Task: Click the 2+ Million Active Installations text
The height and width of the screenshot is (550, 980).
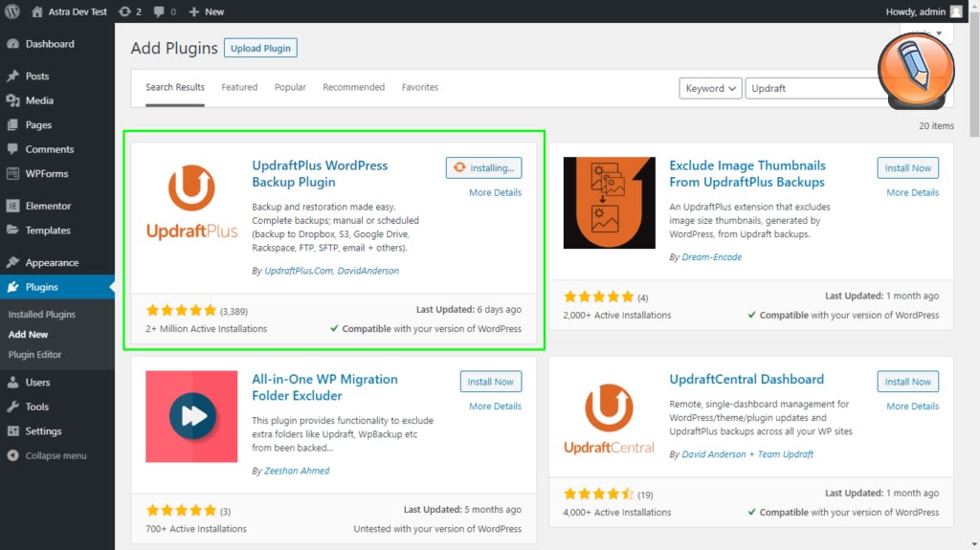Action: click(x=207, y=329)
